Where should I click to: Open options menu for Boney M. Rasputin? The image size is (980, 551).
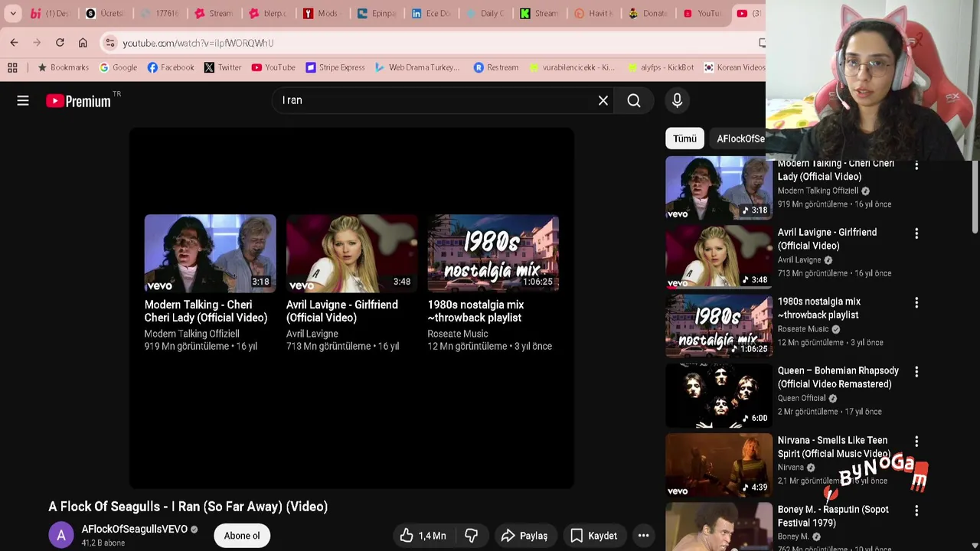coord(916,510)
